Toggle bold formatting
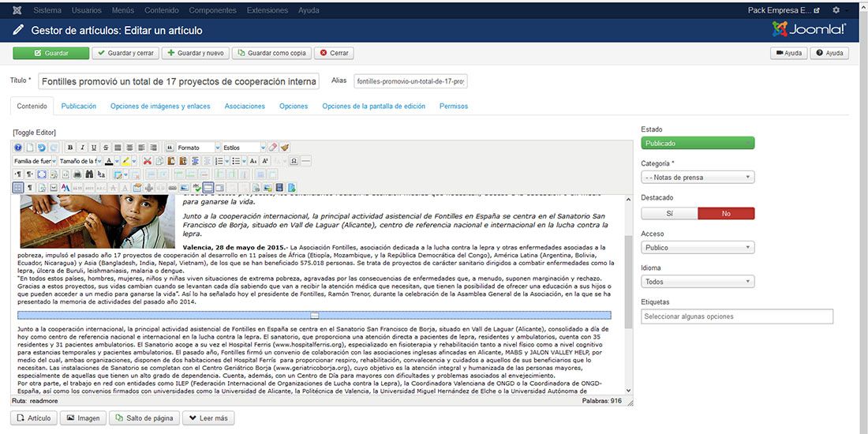Image resolution: width=868 pixels, height=434 pixels. [x=70, y=148]
